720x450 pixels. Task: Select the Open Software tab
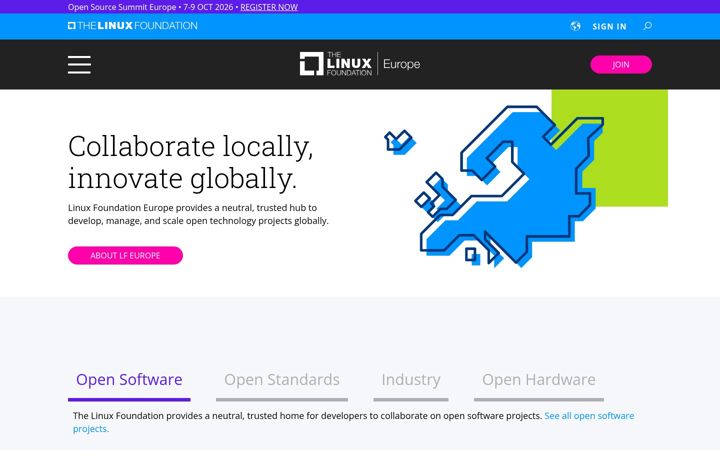click(129, 385)
